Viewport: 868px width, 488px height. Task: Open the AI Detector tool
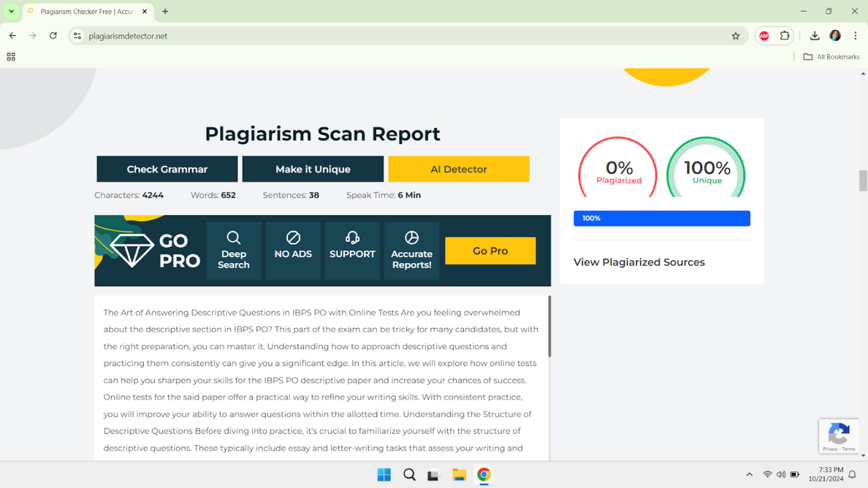point(459,169)
